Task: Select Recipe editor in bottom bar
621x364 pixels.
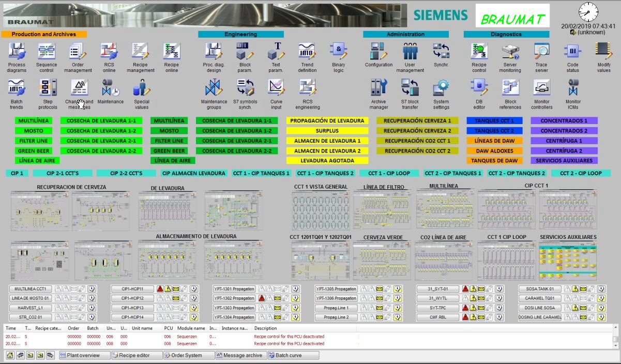Action: (137, 355)
